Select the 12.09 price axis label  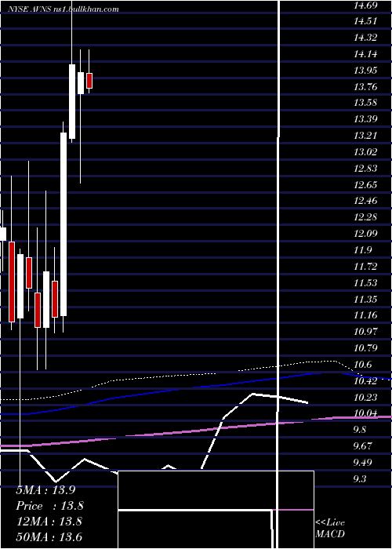tap(365, 233)
